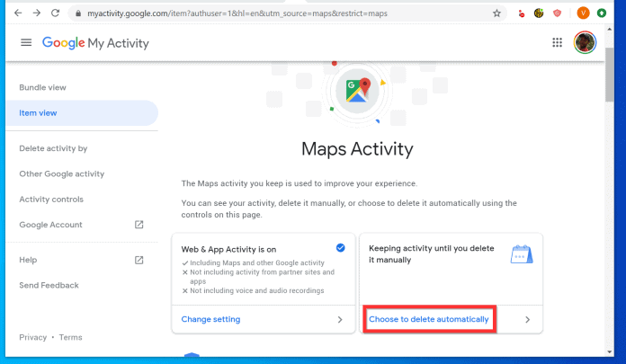Bookmark this page with the star icon
Image resolution: width=626 pixels, height=364 pixels.
[x=496, y=13]
